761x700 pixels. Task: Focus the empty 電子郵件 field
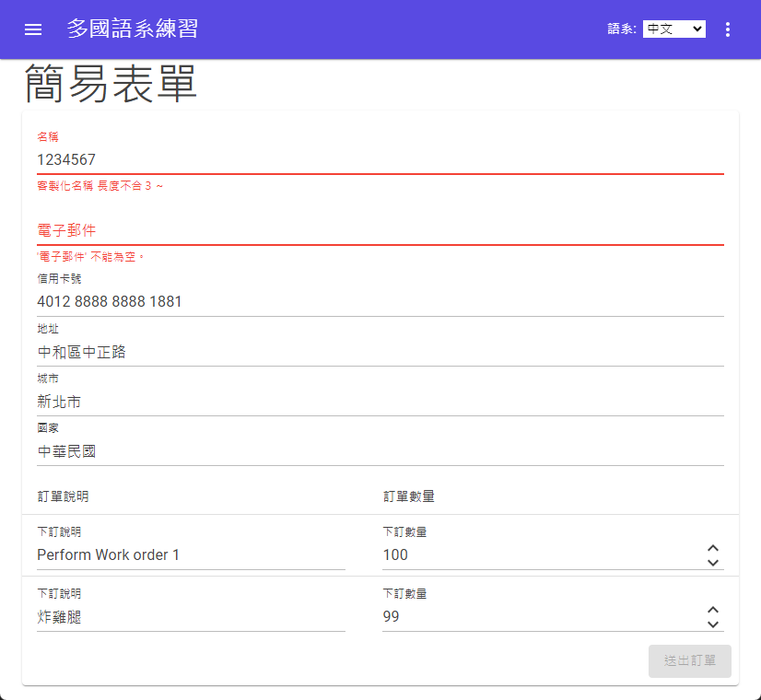tap(380, 230)
